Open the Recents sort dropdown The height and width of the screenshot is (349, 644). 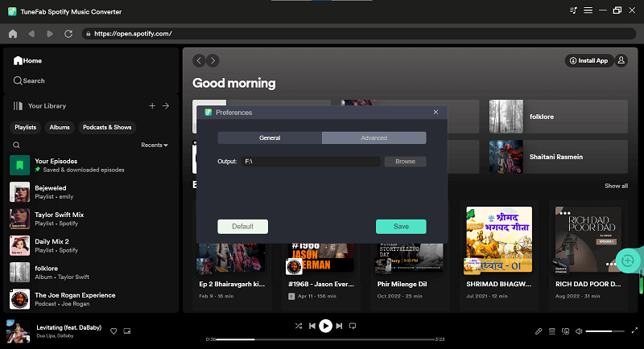[x=155, y=146]
